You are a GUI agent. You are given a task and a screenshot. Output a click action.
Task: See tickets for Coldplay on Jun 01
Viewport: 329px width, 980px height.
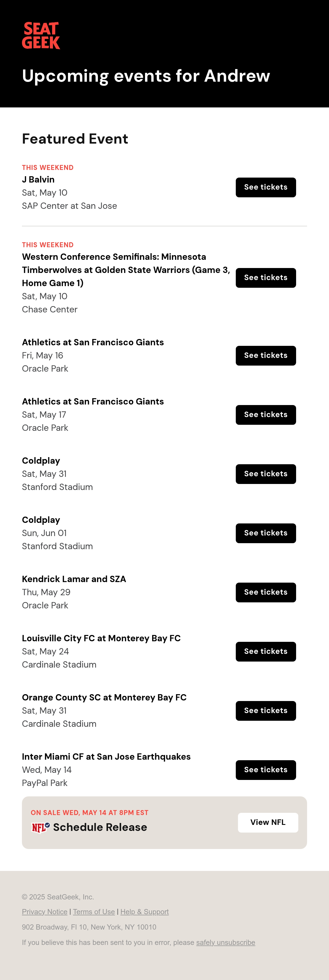pos(266,533)
